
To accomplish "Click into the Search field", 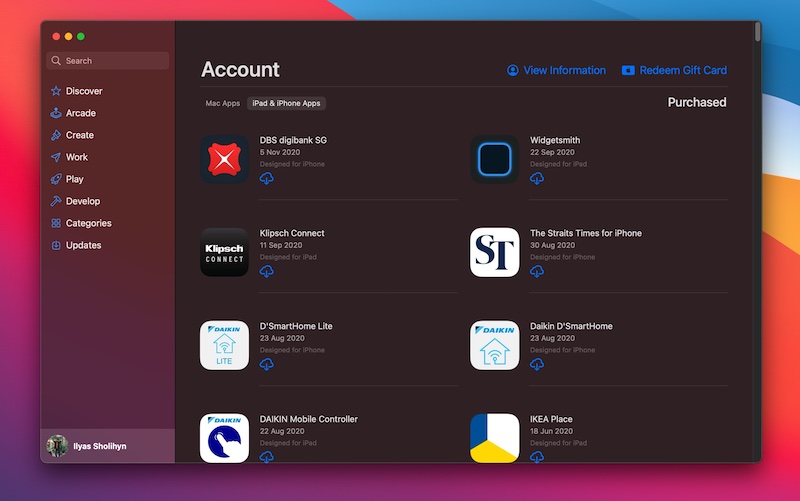I will coord(108,61).
